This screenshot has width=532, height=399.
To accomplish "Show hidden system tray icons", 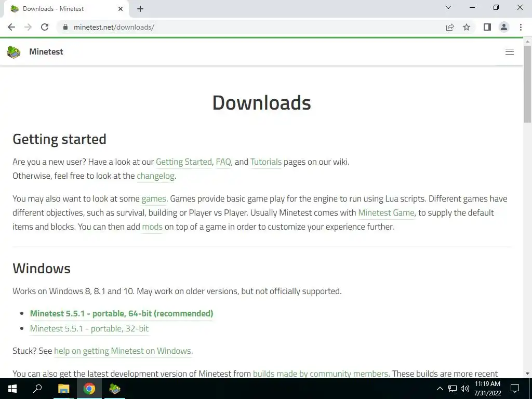I will [x=440, y=389].
